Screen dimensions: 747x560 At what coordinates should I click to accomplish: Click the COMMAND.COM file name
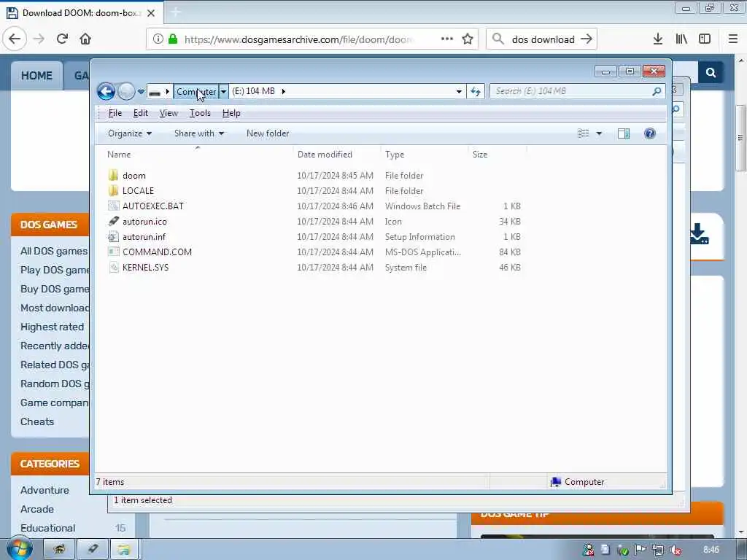coord(157,252)
